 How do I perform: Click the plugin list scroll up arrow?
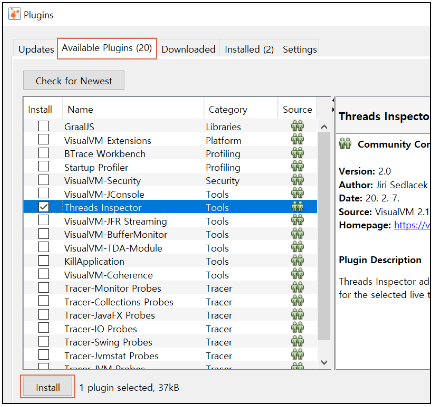click(x=324, y=127)
